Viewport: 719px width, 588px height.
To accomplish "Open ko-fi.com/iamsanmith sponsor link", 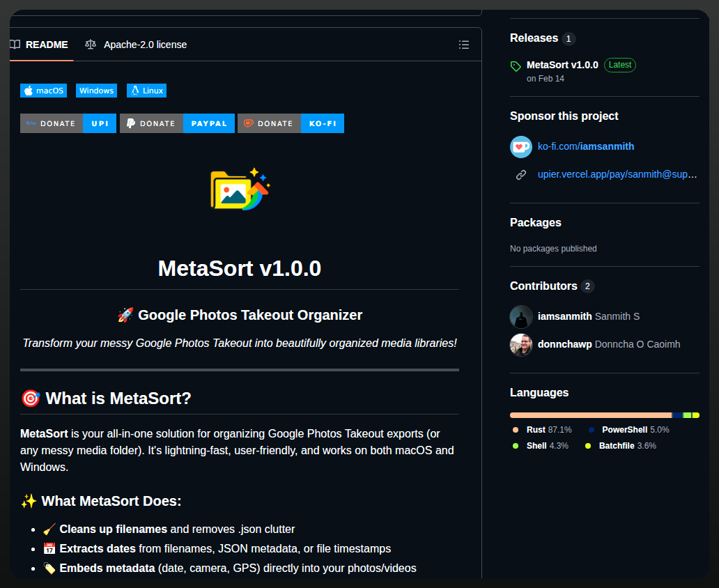I will [x=585, y=146].
